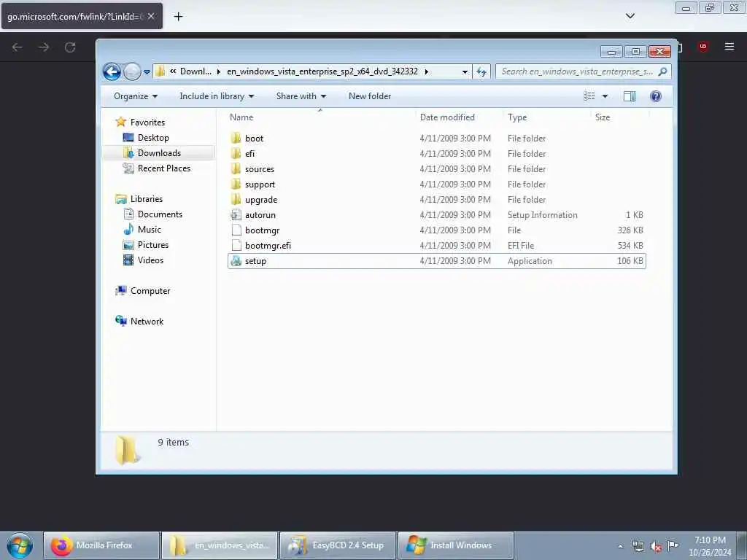Open the Include in library menu
Image resolution: width=747 pixels, height=560 pixels.
[216, 96]
